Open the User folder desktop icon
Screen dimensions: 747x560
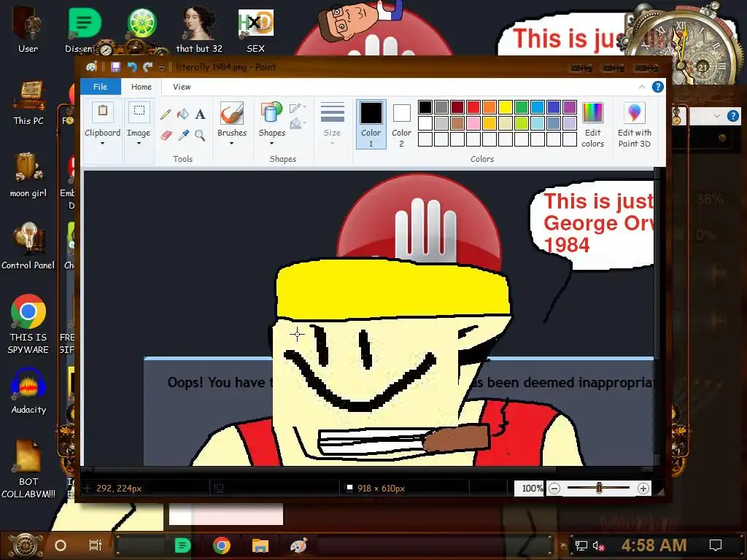pyautogui.click(x=28, y=29)
